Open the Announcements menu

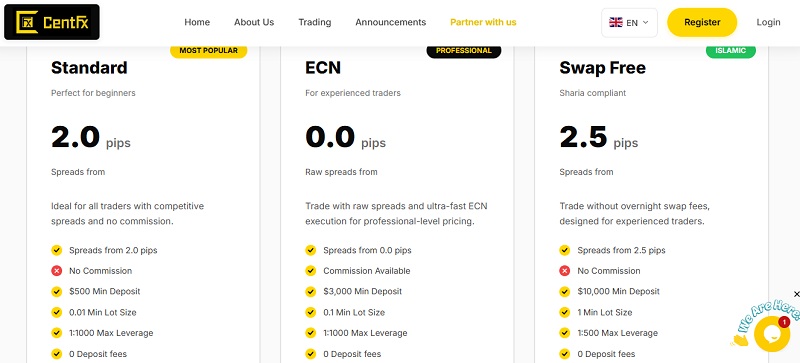tap(391, 22)
